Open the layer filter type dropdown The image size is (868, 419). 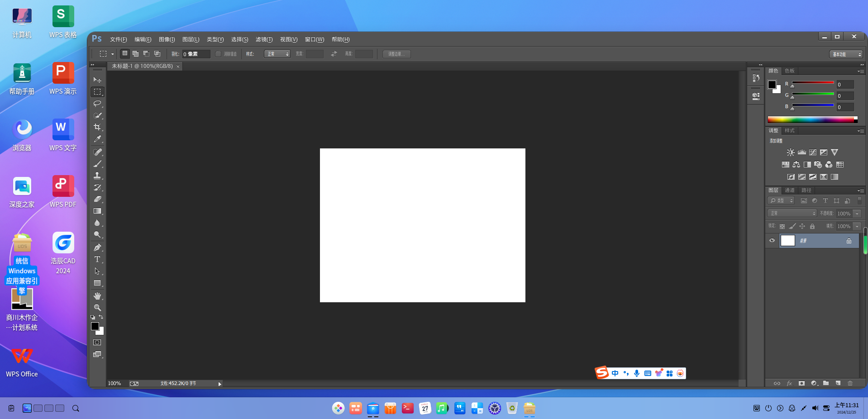781,200
